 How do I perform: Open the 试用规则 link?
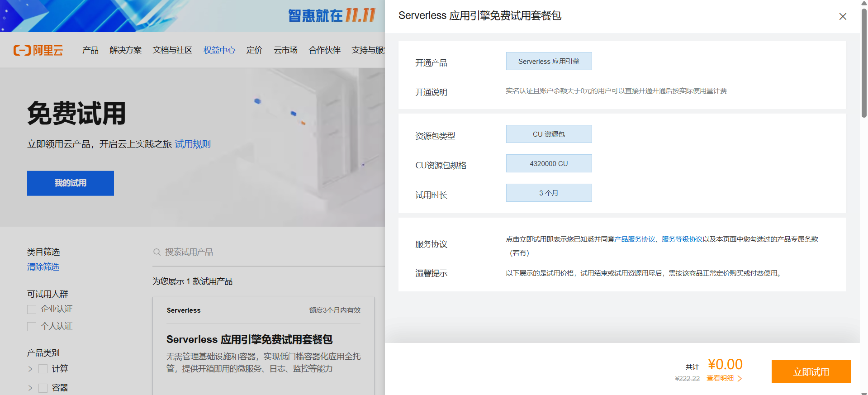click(193, 144)
